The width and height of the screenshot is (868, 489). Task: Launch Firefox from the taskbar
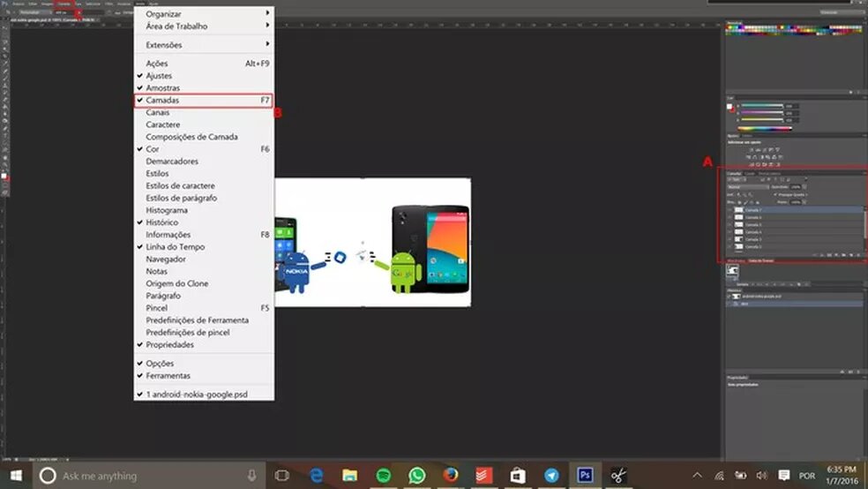(x=451, y=475)
